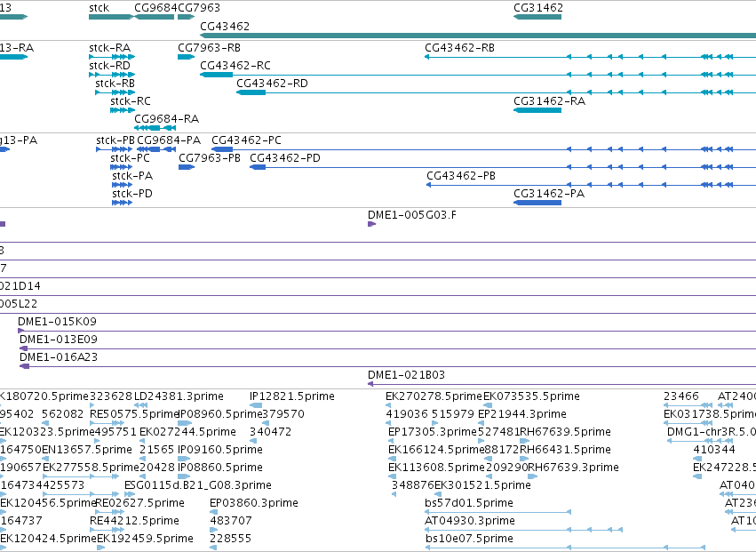
Task: Select EST IP09160.5prime
Action: point(220,450)
